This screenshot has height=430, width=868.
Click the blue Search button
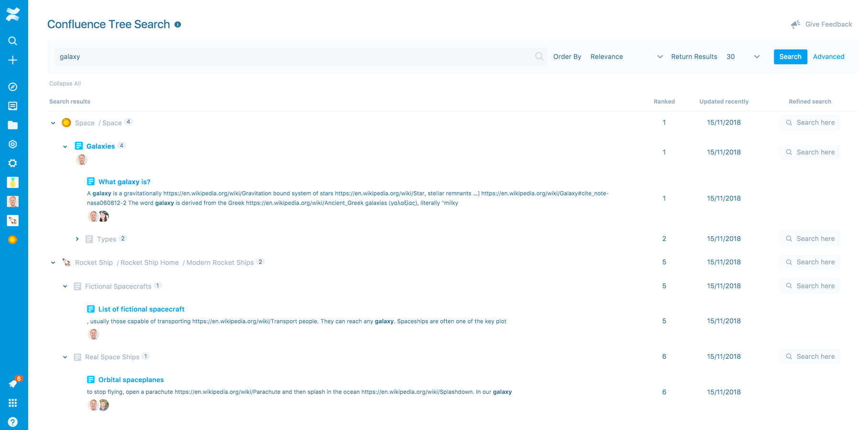(790, 57)
